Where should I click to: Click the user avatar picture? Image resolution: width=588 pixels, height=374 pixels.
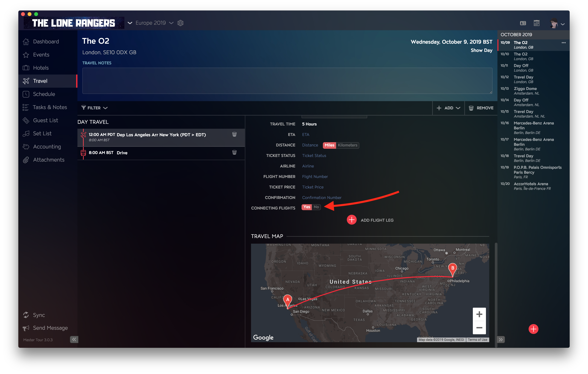coord(554,23)
